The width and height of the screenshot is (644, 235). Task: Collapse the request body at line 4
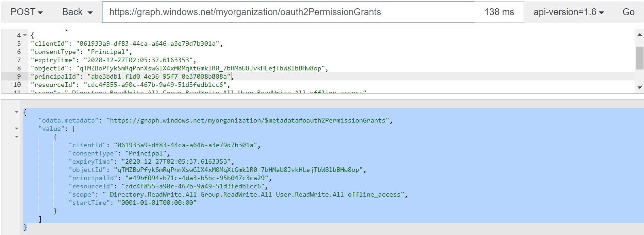(25, 35)
